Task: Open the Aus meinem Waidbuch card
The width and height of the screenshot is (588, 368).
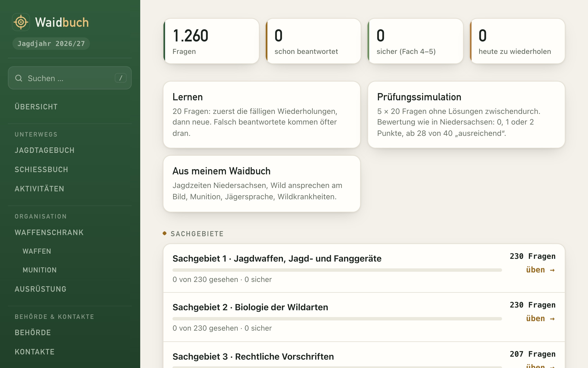Action: (262, 184)
